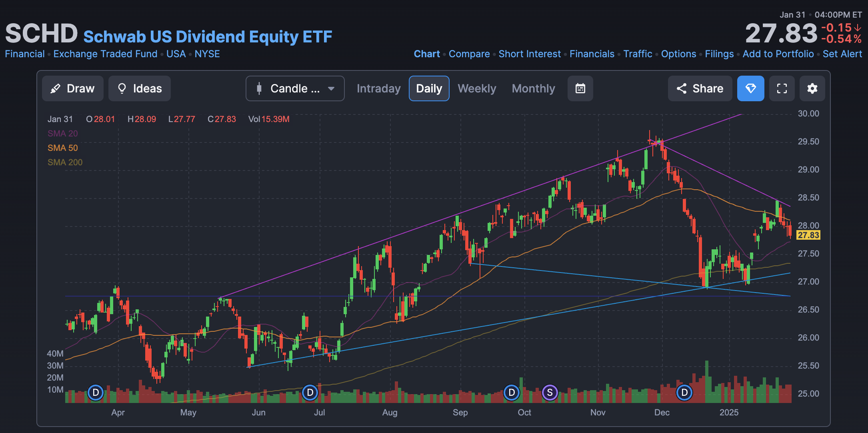Click Schwab US Dividend Equity ETF name

[208, 37]
